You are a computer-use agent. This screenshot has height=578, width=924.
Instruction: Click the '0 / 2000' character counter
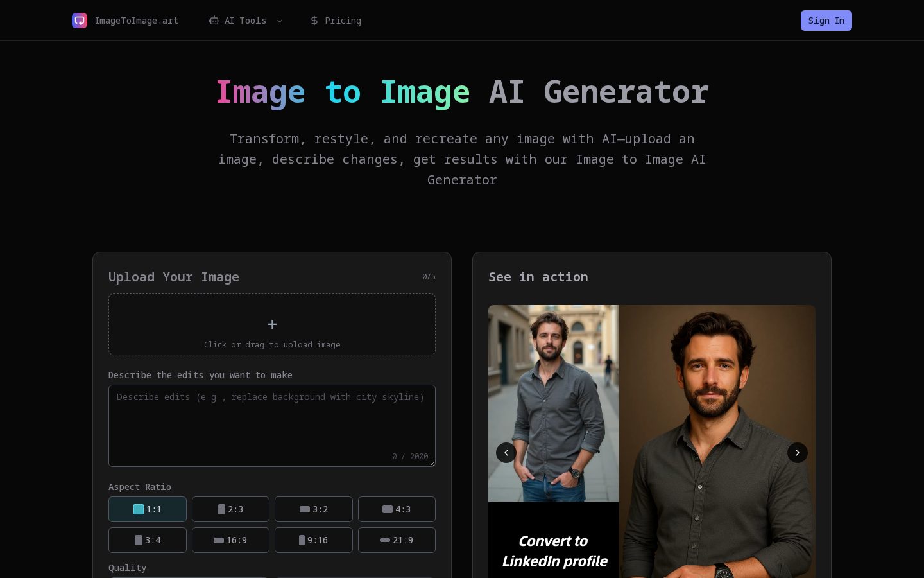[410, 457]
